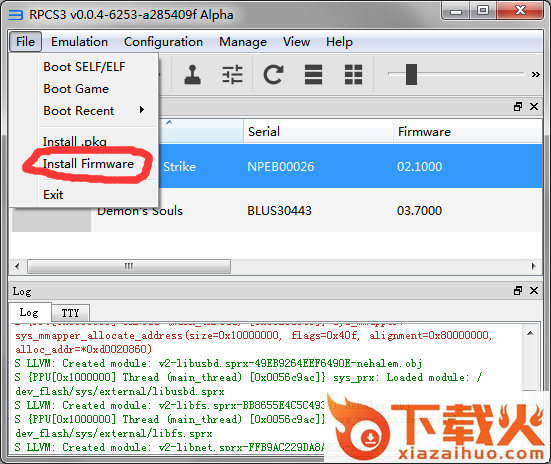Adjust the icon size slider handle
The image size is (551, 464).
411,74
